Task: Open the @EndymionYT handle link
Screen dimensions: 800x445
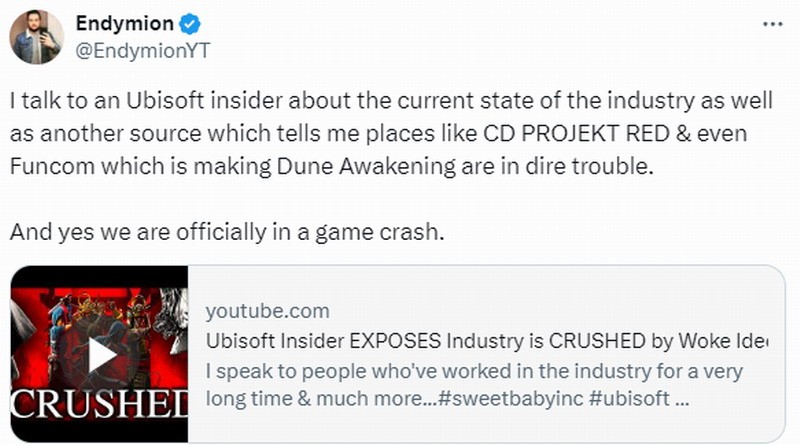Action: (x=146, y=50)
